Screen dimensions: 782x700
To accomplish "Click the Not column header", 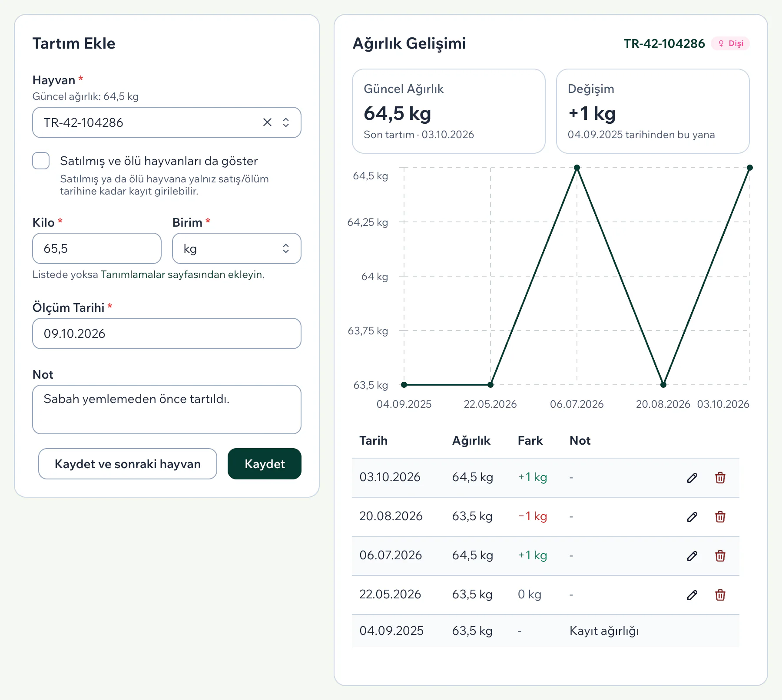I will click(x=580, y=441).
